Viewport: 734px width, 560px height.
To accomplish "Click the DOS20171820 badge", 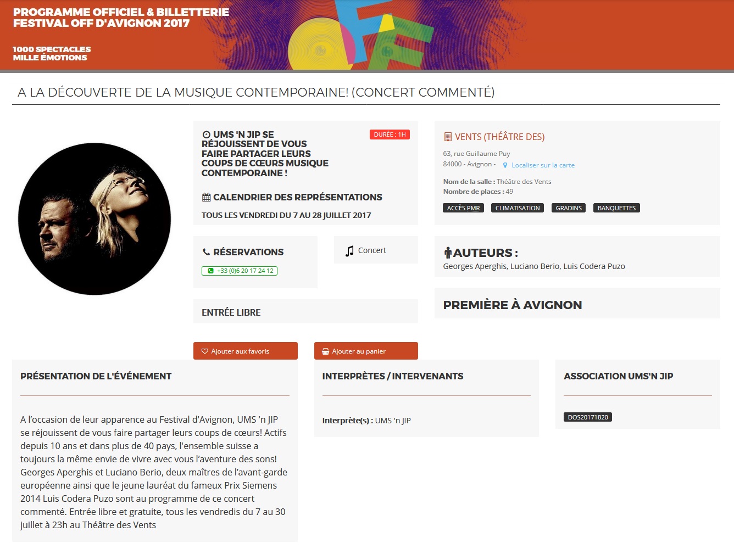I will click(x=588, y=417).
